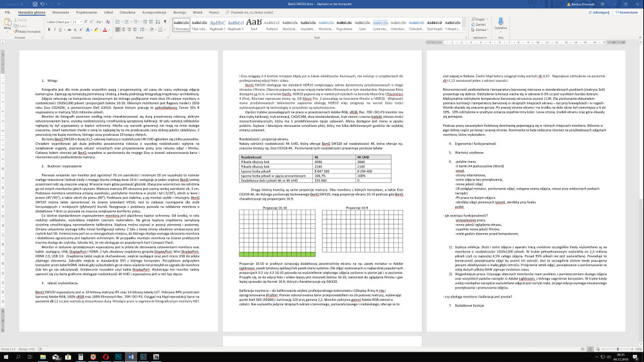Open the font size dropdown

coord(81,22)
